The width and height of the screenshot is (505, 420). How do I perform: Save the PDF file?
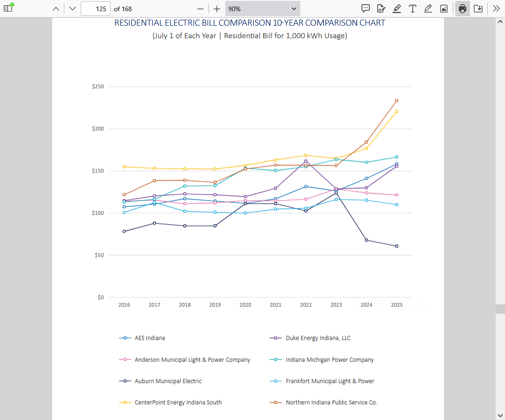(x=478, y=8)
